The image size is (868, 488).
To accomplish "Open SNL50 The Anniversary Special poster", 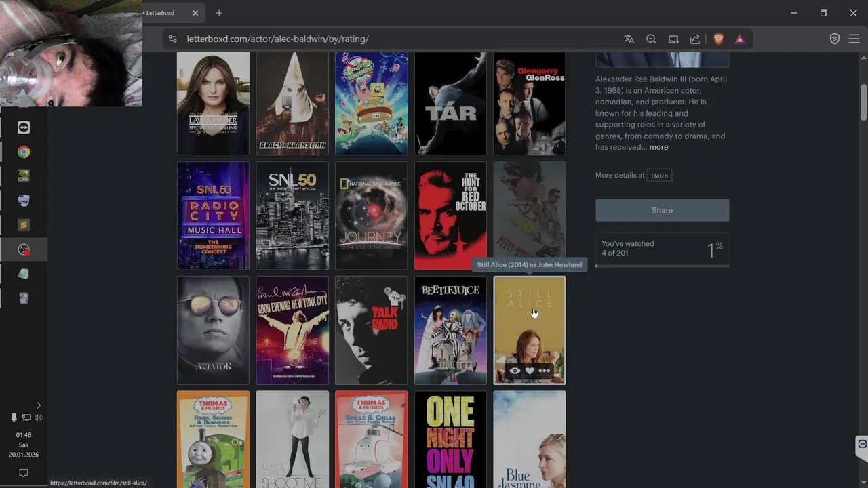I will [292, 216].
